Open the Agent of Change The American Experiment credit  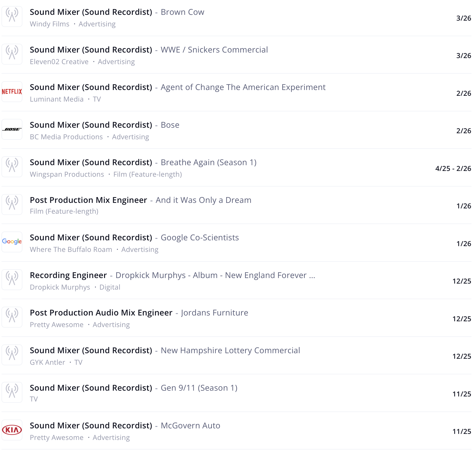point(243,87)
